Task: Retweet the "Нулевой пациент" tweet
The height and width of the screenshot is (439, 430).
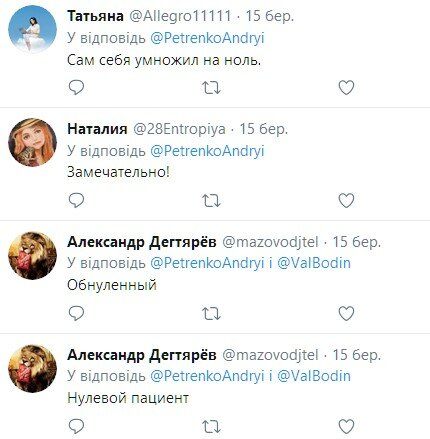Action: pyautogui.click(x=211, y=426)
